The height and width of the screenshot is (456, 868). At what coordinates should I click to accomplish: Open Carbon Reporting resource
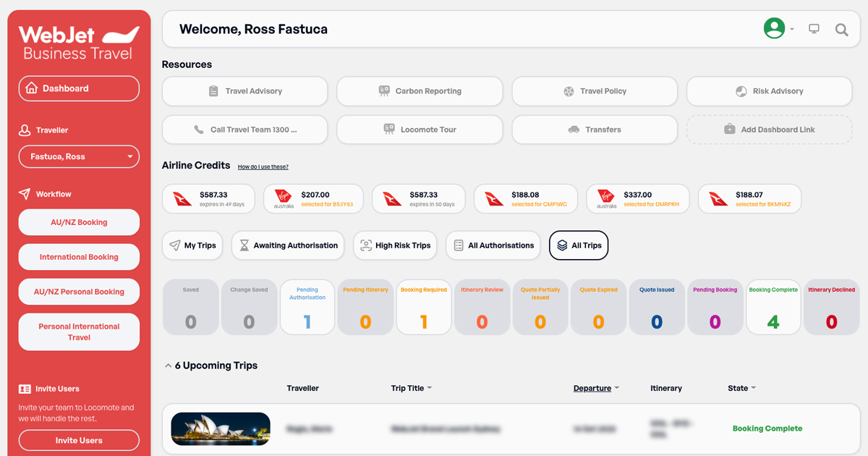coord(420,91)
